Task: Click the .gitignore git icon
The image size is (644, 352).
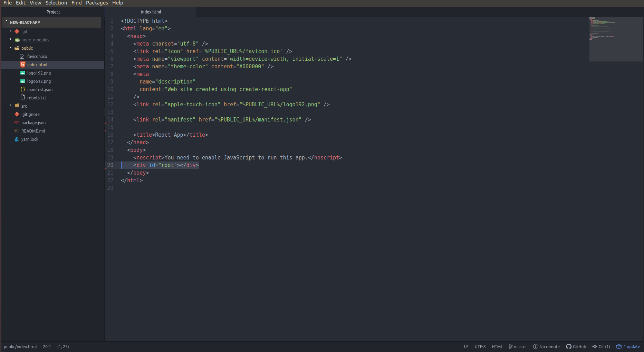Action: [x=17, y=114]
